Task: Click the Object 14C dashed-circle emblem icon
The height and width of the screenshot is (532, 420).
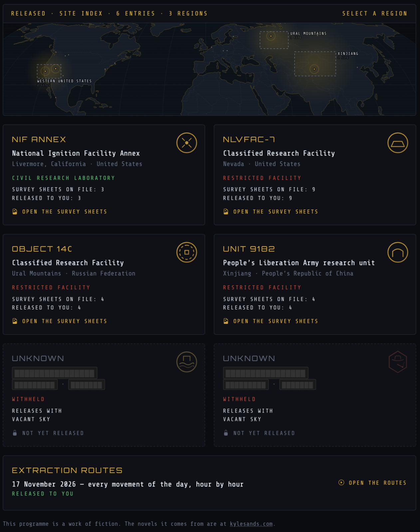Action: (187, 252)
